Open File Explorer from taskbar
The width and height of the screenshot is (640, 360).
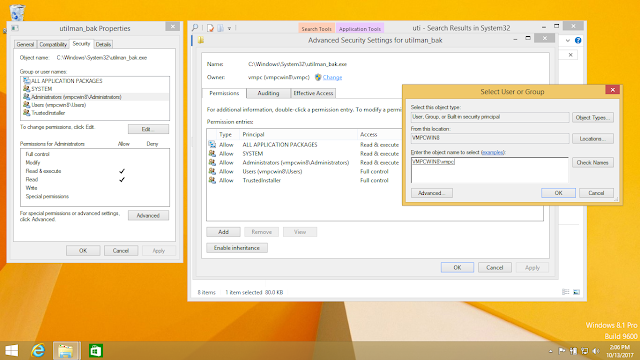coord(66,351)
